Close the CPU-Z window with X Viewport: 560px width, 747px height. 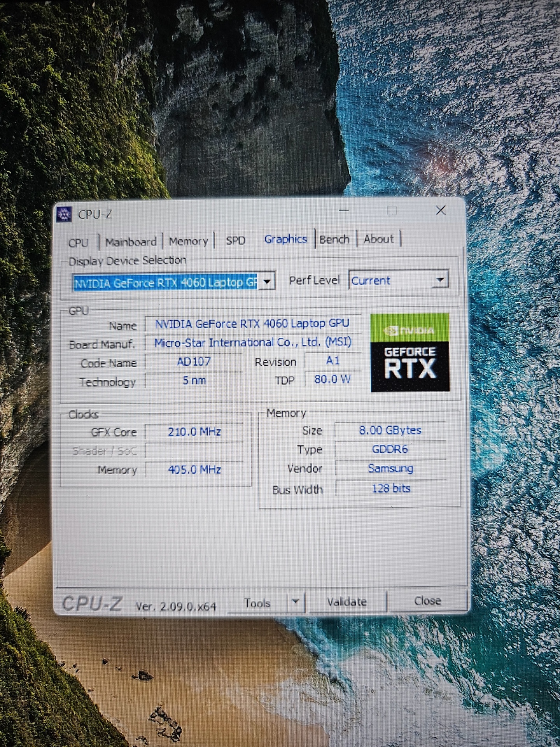tap(441, 210)
